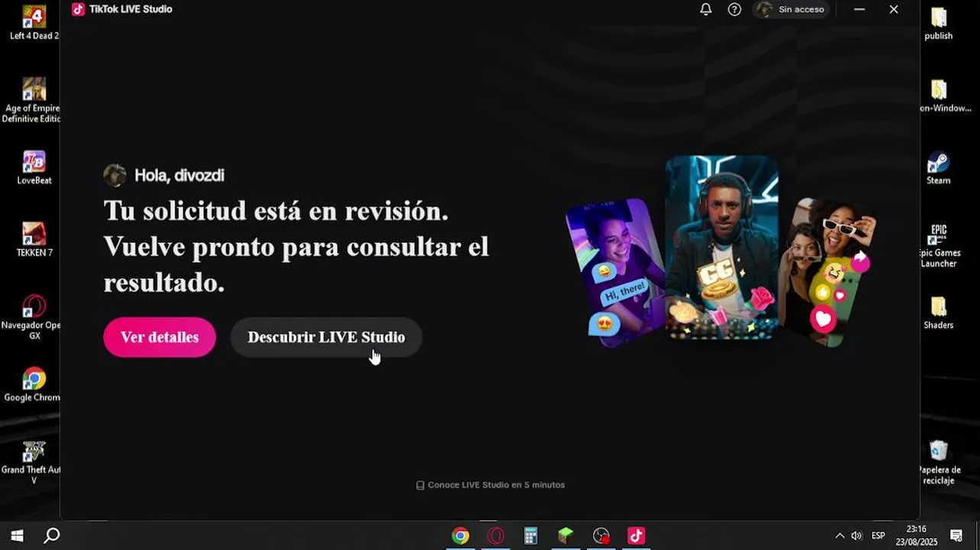The height and width of the screenshot is (550, 980).
Task: Open the notifications bell in TikTok LIVE Studio
Action: click(x=706, y=9)
